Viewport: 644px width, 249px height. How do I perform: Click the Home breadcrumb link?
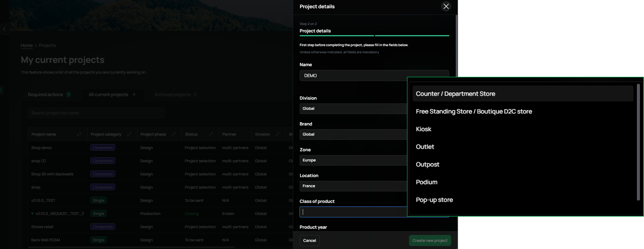(27, 45)
